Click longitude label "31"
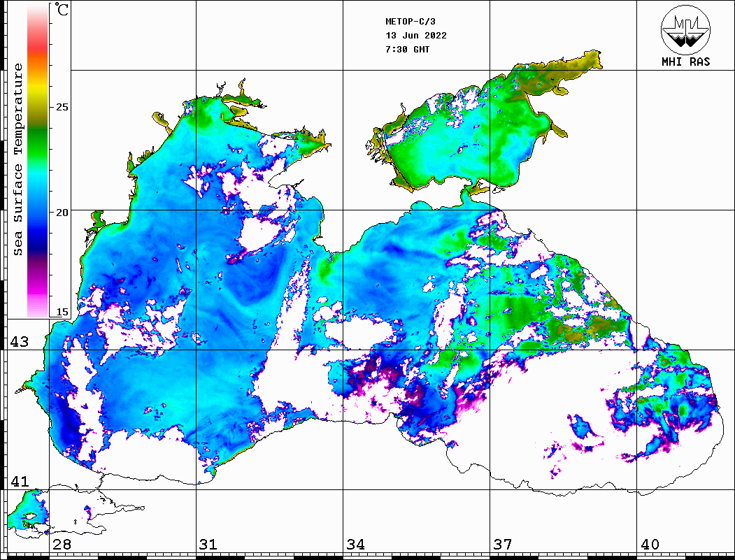735x560 pixels. pos(208,544)
